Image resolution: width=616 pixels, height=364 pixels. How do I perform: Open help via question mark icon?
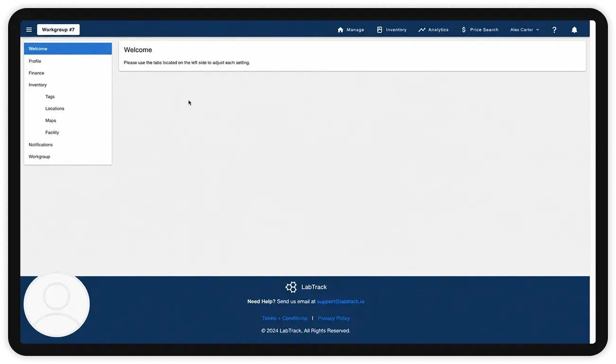[554, 30]
